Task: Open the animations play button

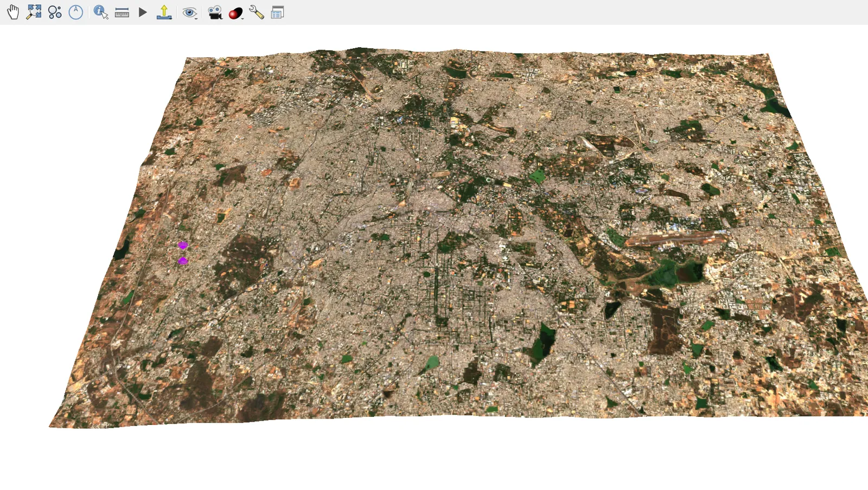Action: [143, 12]
